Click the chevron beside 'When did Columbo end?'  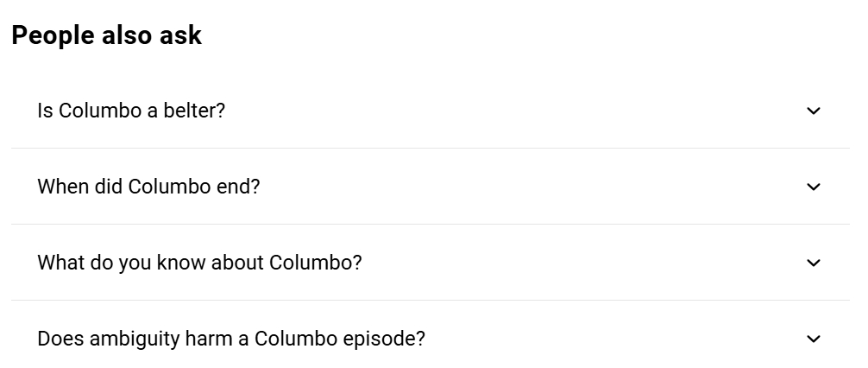click(x=813, y=187)
